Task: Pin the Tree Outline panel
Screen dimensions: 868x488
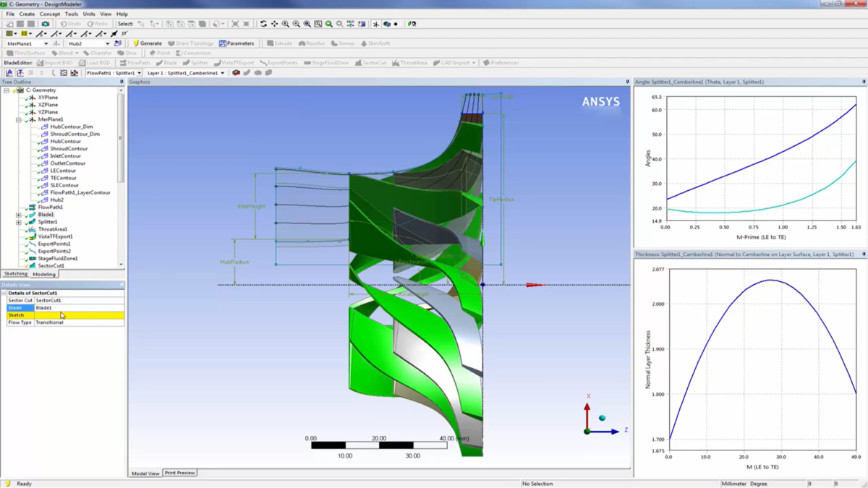Action: (122, 82)
